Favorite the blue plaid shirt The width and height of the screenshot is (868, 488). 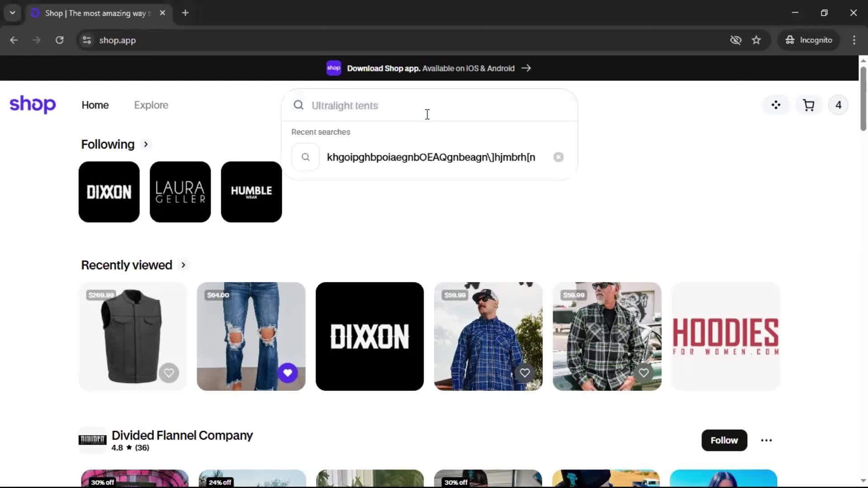click(524, 373)
